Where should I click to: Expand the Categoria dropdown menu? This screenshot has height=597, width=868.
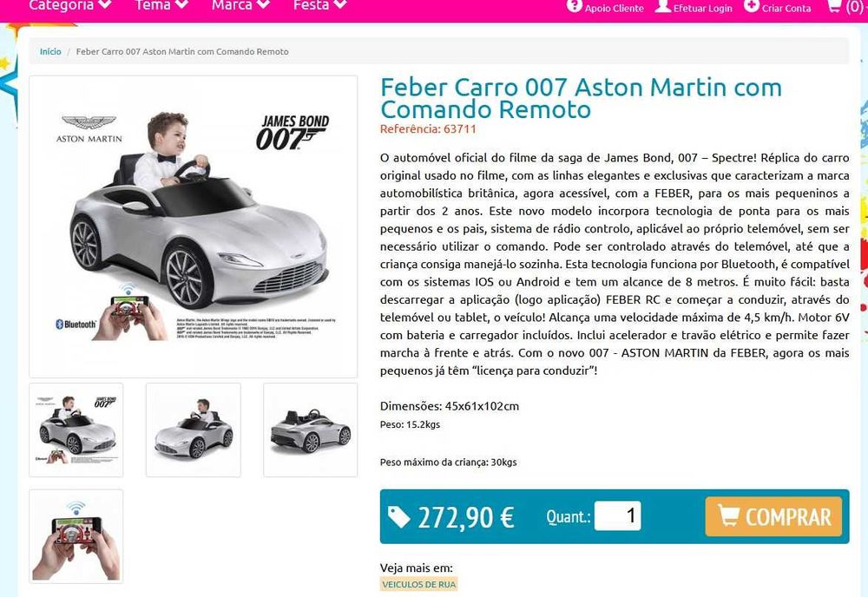click(70, 5)
